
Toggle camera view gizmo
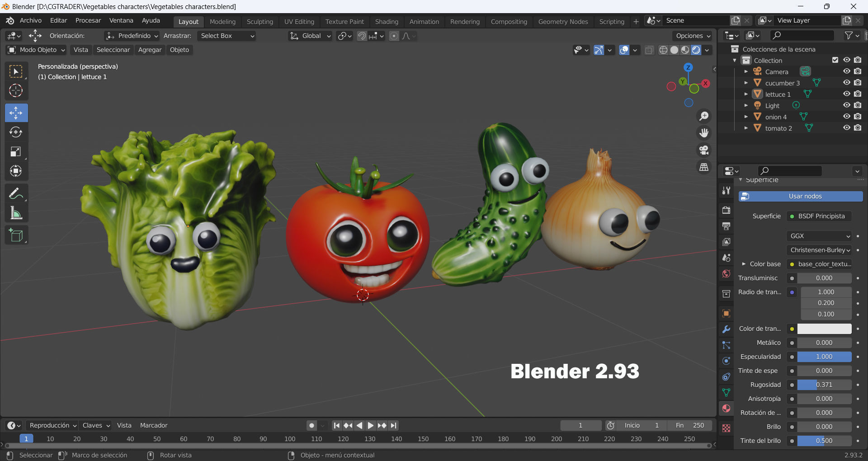704,150
